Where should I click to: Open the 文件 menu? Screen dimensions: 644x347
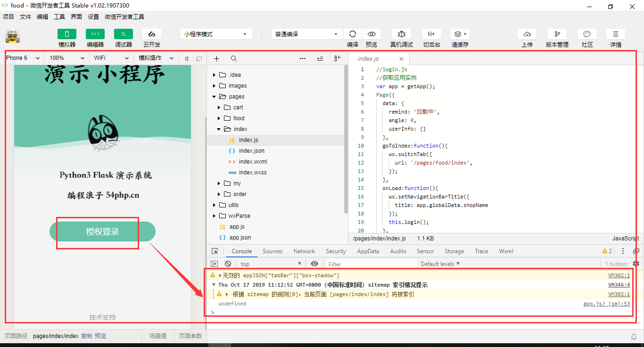(25, 17)
